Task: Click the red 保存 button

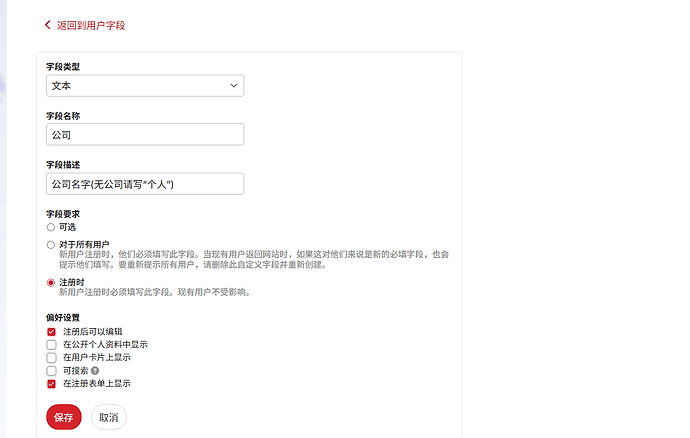Action: [64, 417]
